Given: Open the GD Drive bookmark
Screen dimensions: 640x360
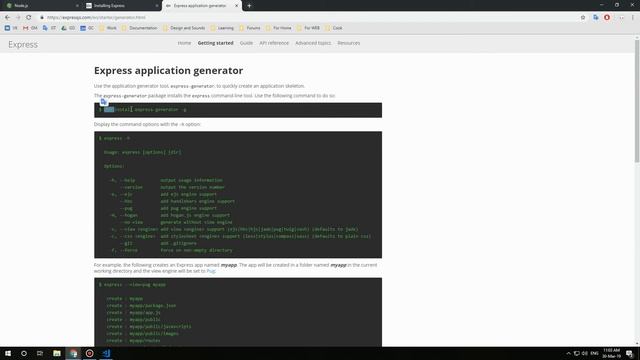Looking at the screenshot, I should (x=68, y=28).
